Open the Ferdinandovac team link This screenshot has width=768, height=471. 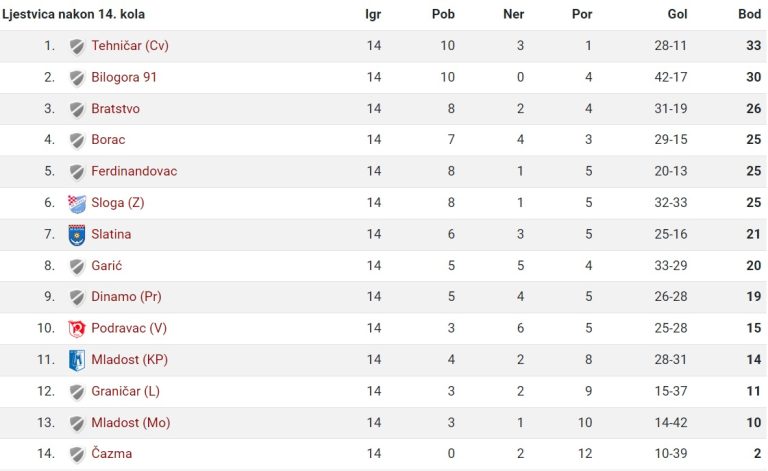click(134, 171)
